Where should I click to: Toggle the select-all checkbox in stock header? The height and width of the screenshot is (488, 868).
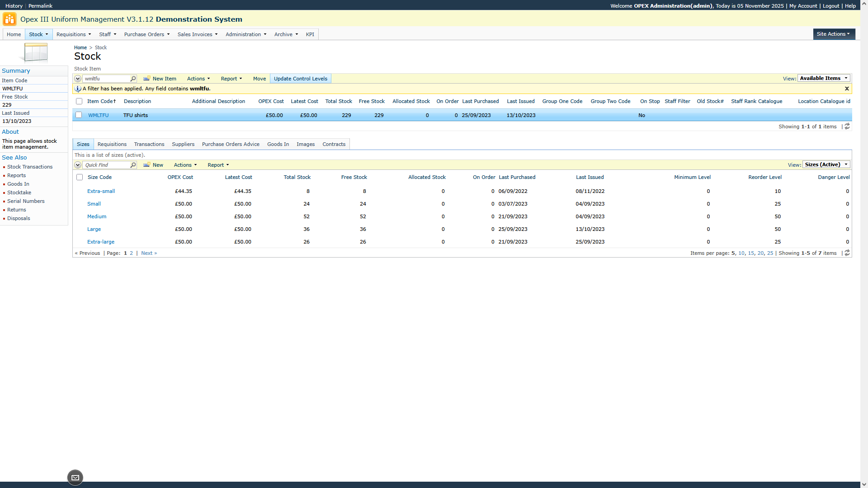[x=79, y=101]
